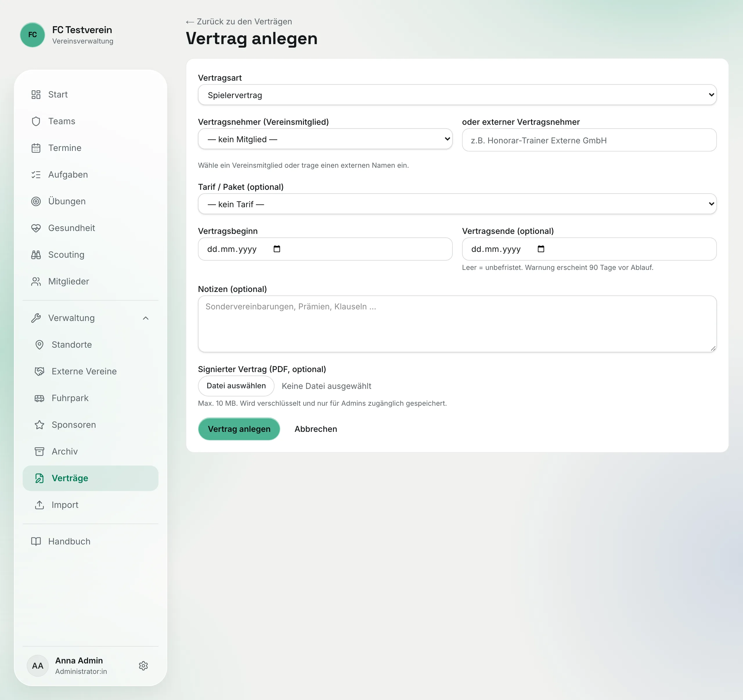
Task: Click the Archiv box icon
Action: [39, 452]
